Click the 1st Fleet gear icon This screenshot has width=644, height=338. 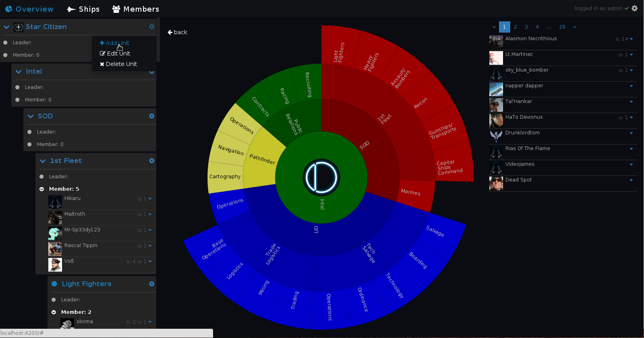[x=151, y=161]
